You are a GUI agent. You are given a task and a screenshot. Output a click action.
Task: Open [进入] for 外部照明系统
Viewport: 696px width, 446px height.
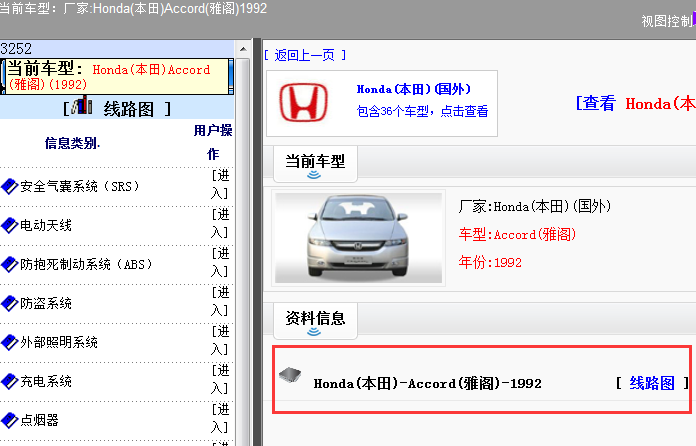coord(220,340)
